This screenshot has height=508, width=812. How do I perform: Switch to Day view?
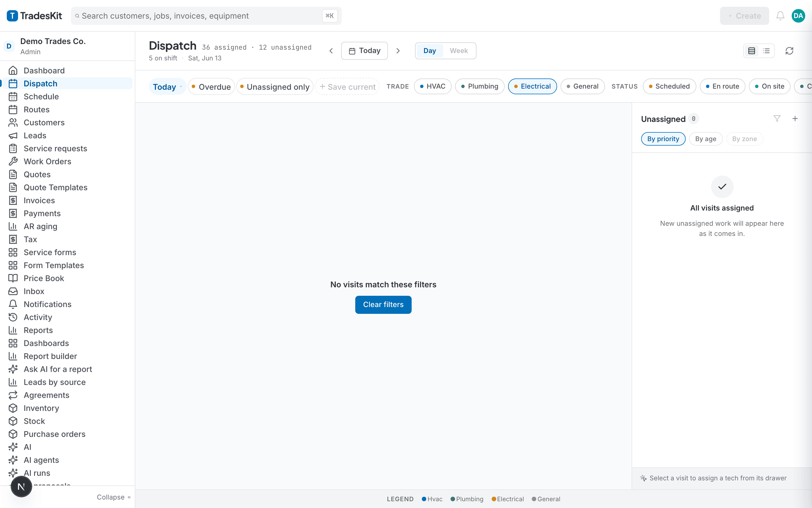pos(429,51)
